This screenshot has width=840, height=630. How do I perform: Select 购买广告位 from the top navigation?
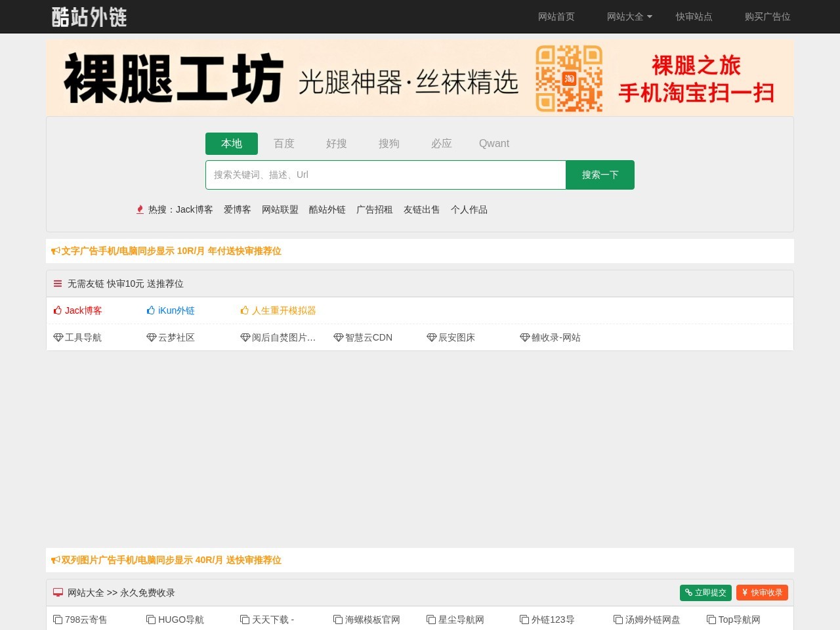coord(767,16)
